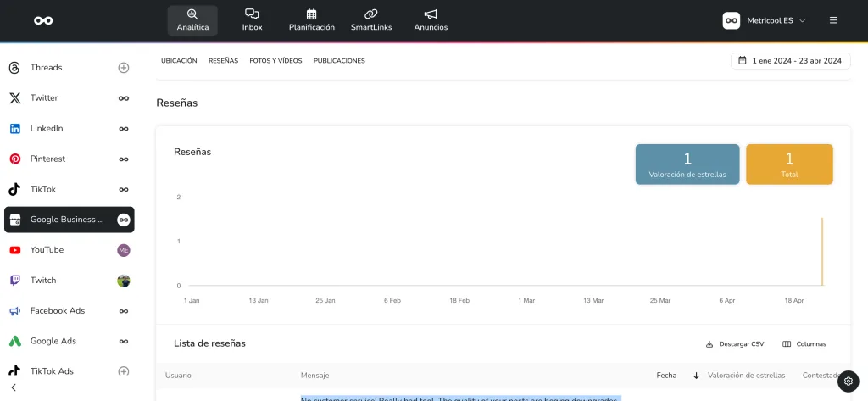Select Google Ads in the sidebar
The image size is (868, 401).
[70, 341]
